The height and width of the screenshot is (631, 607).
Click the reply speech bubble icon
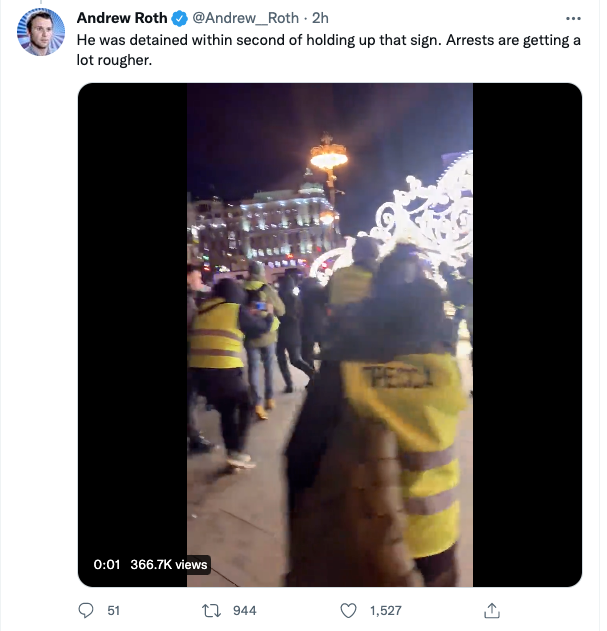click(x=85, y=610)
